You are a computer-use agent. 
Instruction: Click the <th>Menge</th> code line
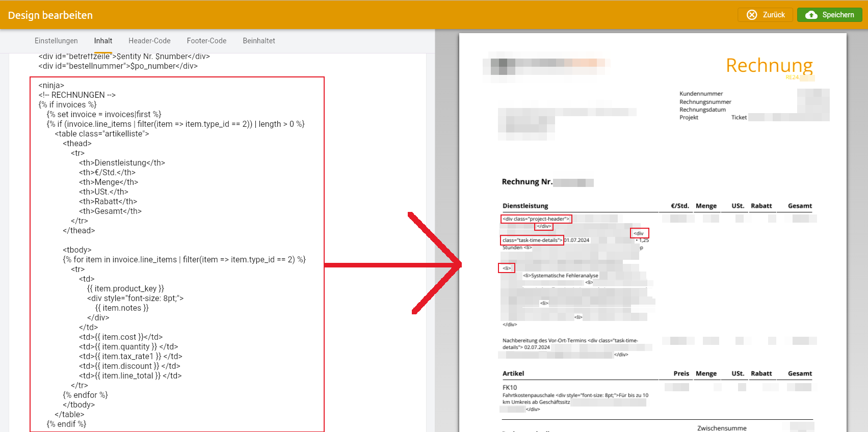coord(109,182)
